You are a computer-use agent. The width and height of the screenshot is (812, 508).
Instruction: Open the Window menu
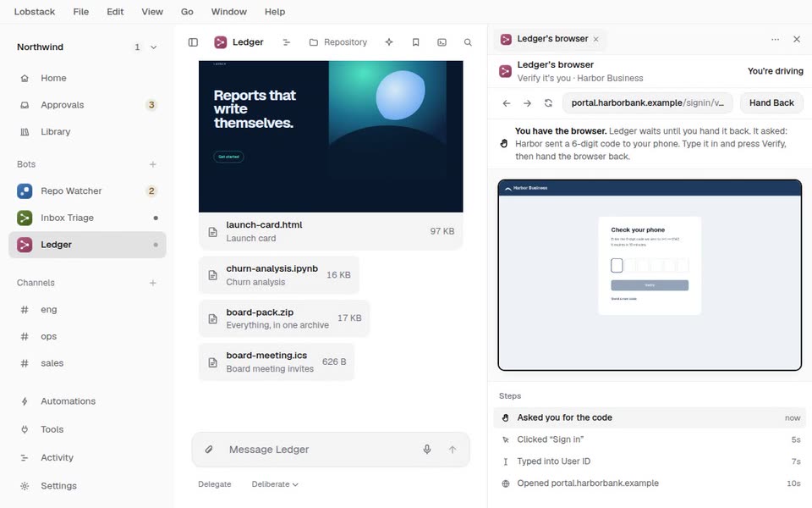point(229,11)
